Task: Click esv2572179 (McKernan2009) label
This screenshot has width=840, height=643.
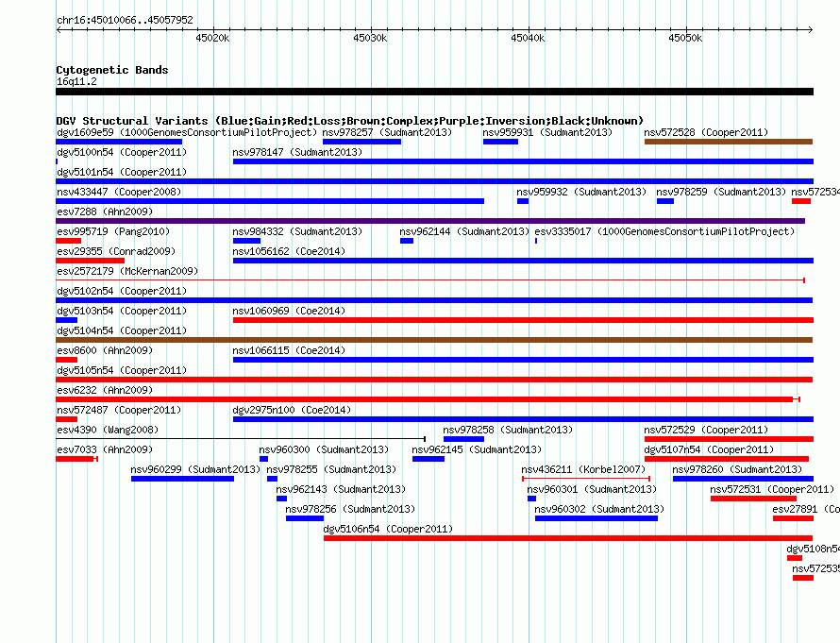Action: pyautogui.click(x=127, y=271)
